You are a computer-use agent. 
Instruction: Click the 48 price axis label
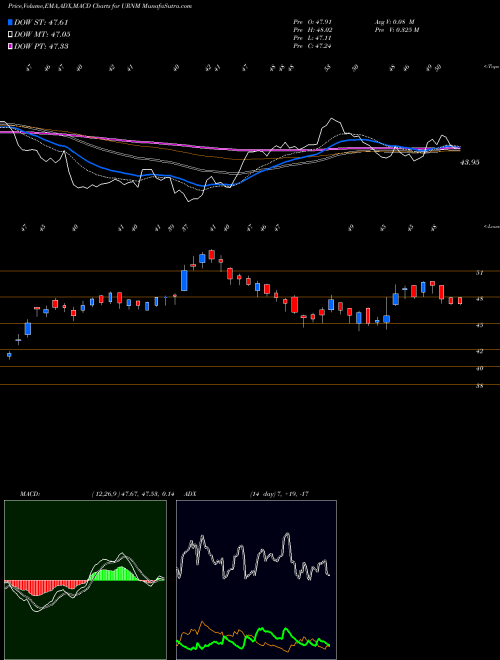click(479, 299)
